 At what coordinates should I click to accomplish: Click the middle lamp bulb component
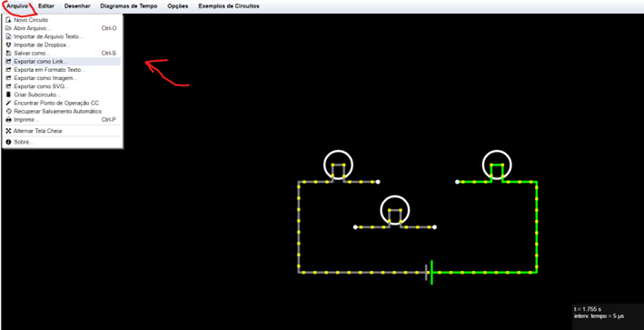tap(395, 210)
